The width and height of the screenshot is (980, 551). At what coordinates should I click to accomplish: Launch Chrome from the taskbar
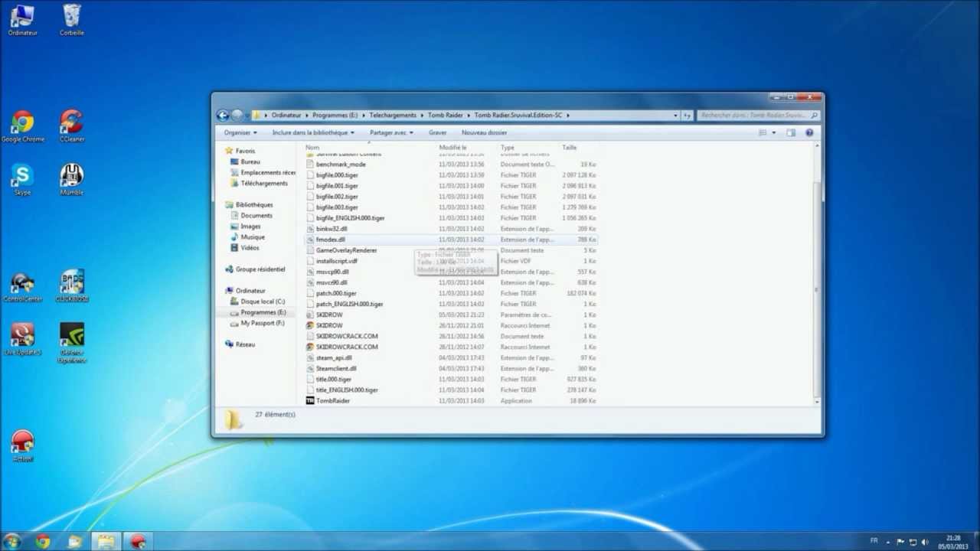[x=43, y=541]
